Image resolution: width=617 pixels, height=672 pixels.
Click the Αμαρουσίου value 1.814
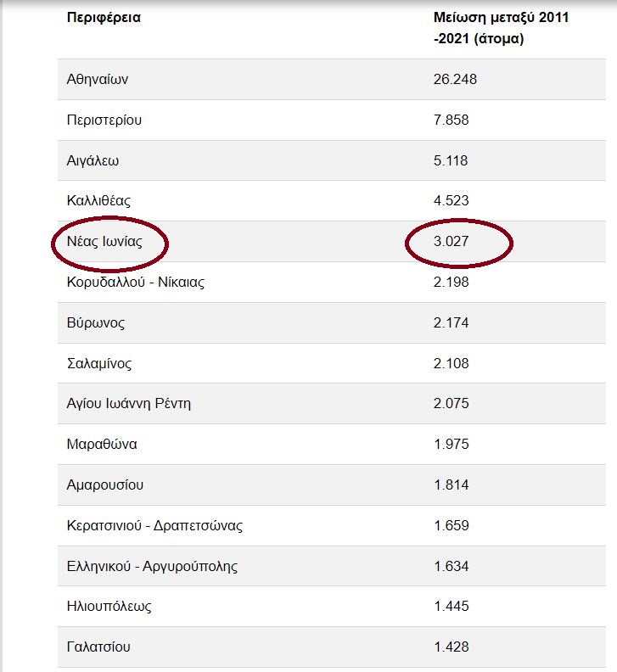point(451,484)
